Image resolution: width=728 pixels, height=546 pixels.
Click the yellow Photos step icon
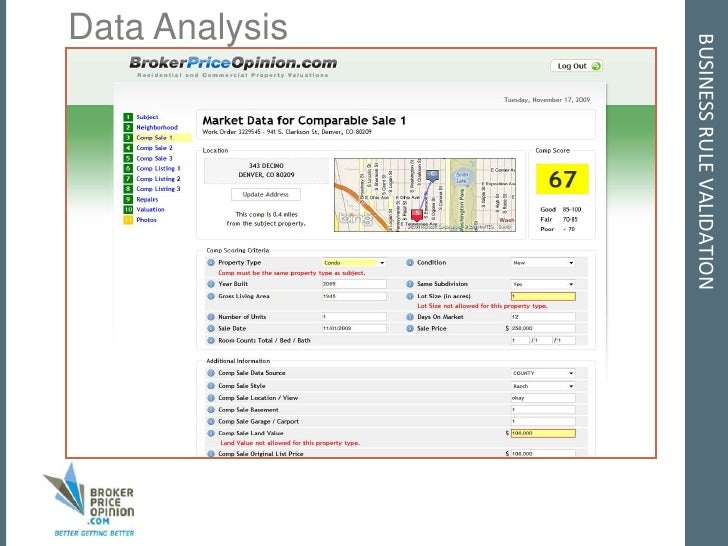tap(128, 220)
